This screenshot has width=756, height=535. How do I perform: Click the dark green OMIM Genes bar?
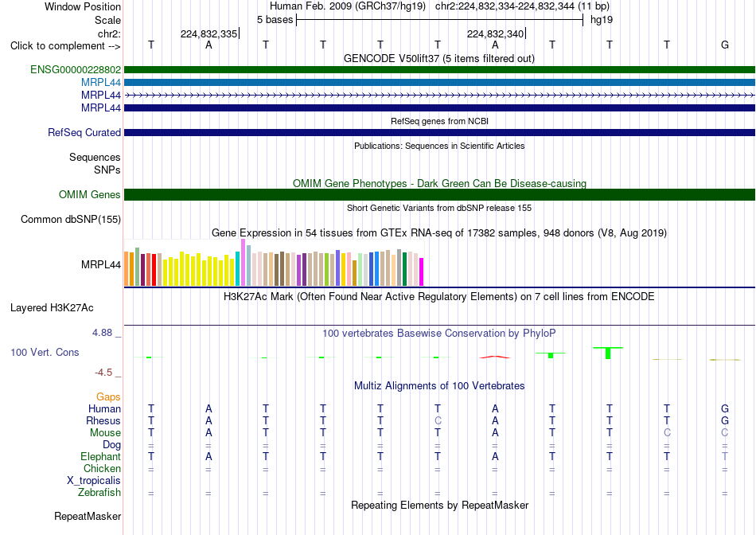(x=439, y=194)
